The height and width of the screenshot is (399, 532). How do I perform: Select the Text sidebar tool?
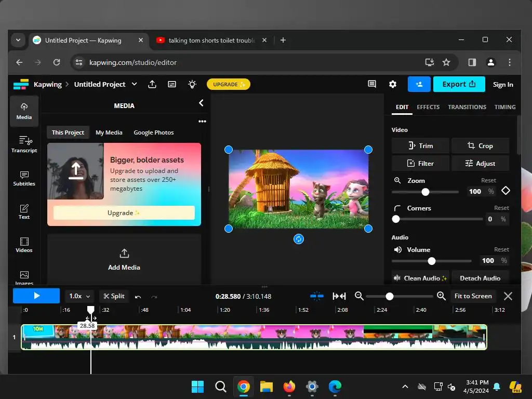coord(24,211)
